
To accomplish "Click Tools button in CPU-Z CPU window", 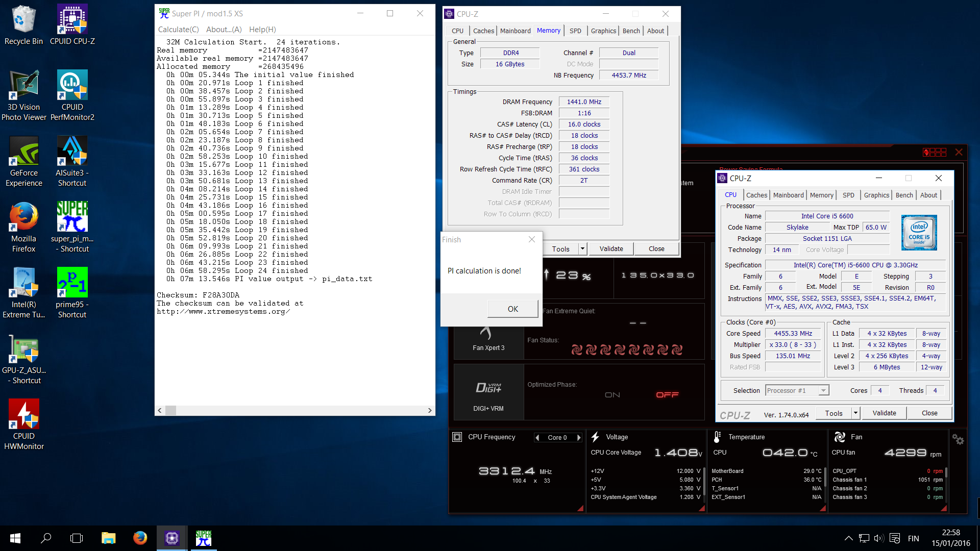I will click(834, 413).
